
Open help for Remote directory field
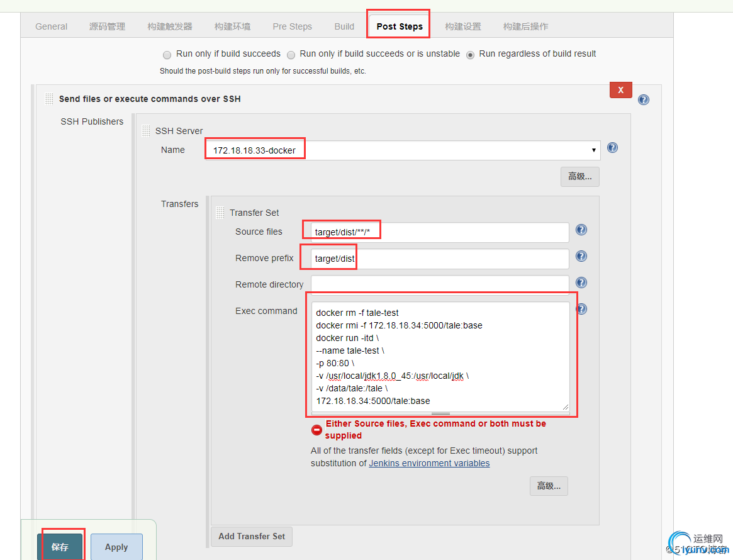(x=581, y=283)
